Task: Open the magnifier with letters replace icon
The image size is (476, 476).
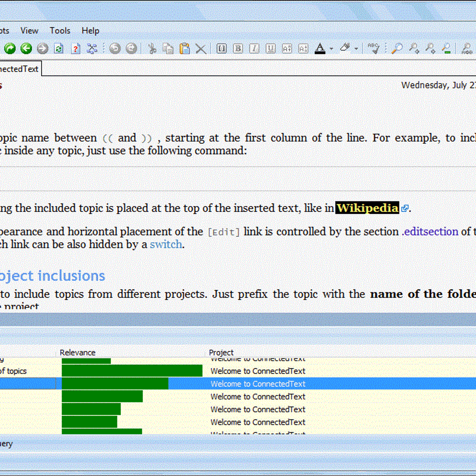Action: (467, 48)
